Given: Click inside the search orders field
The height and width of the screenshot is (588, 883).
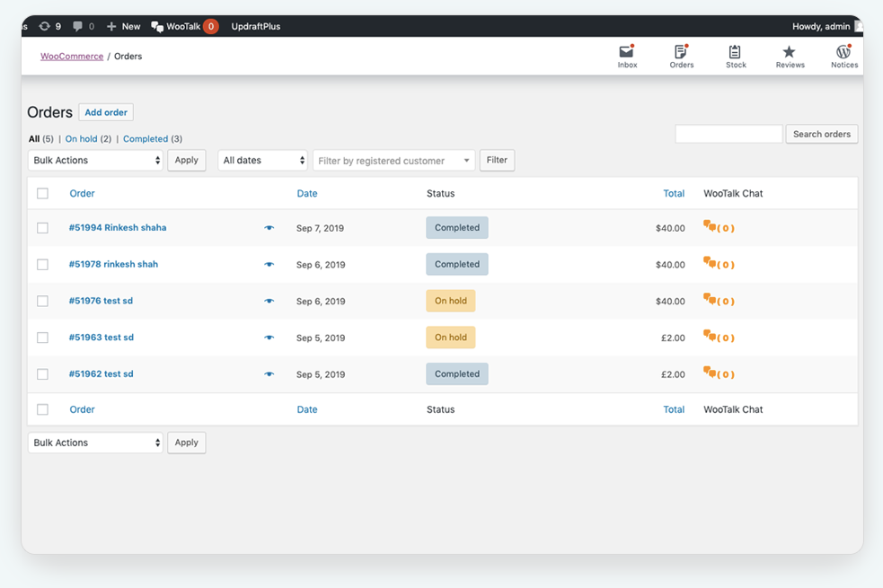Looking at the screenshot, I should tap(728, 133).
